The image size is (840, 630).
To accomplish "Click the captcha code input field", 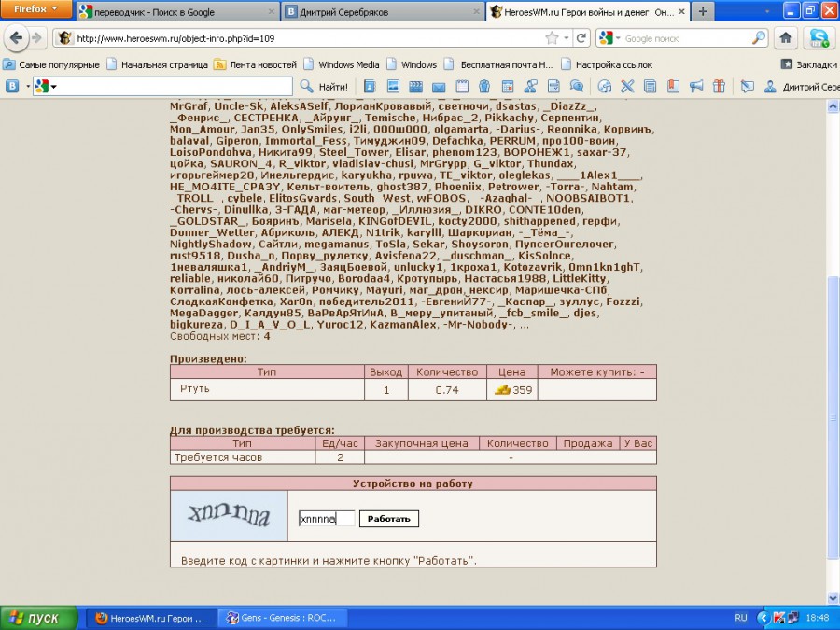I will click(326, 518).
